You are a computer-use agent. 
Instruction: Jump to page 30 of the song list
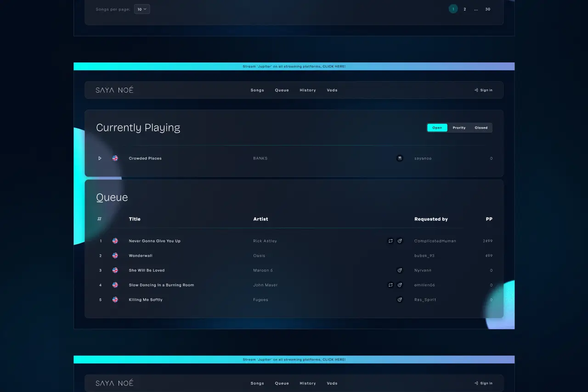[x=488, y=9]
